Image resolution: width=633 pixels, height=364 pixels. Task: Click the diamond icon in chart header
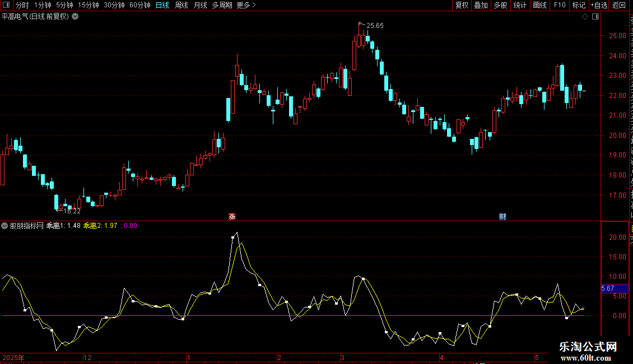pos(585,17)
